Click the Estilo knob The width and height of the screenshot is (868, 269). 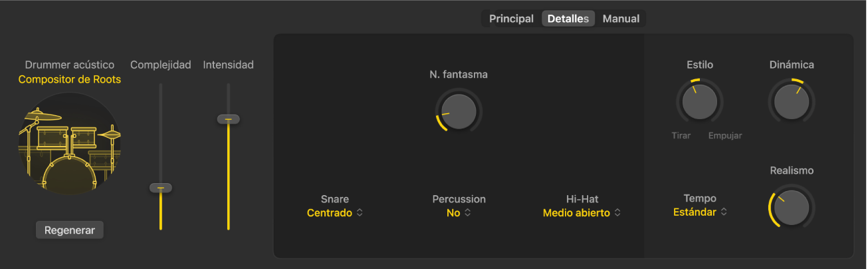700,102
